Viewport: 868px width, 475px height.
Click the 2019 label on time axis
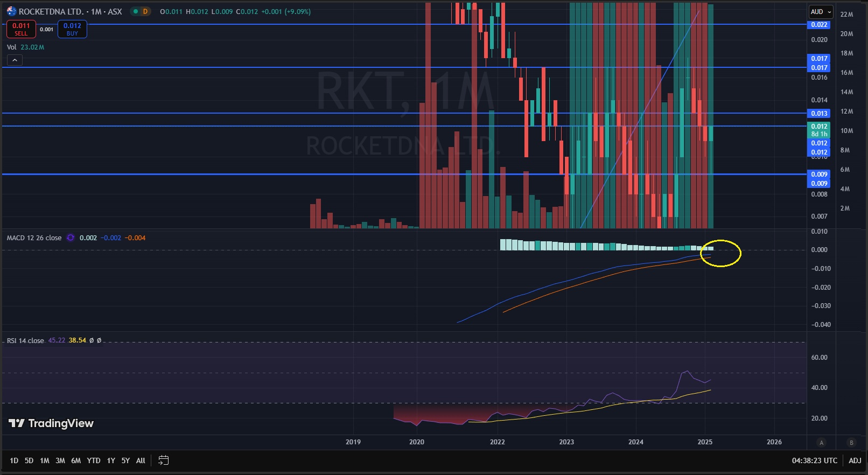(353, 442)
